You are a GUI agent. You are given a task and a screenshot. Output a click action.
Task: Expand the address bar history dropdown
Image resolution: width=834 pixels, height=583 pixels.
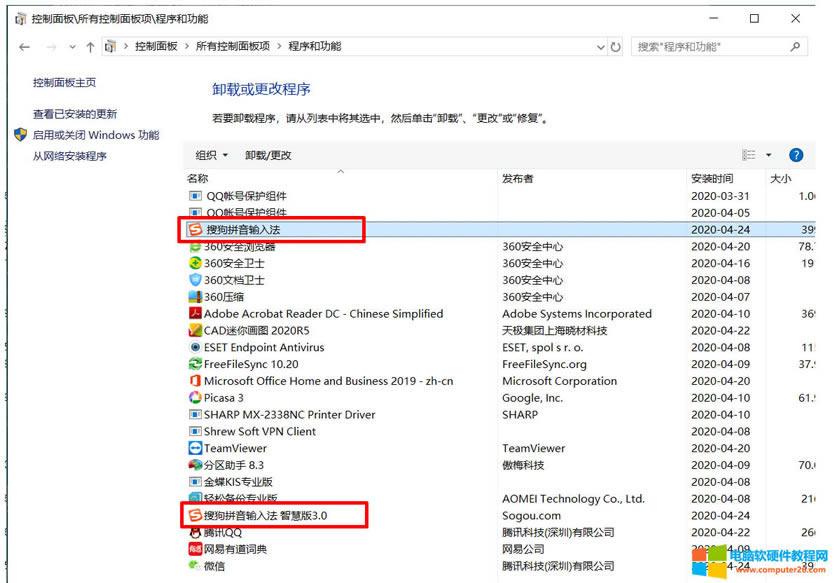pyautogui.click(x=600, y=47)
